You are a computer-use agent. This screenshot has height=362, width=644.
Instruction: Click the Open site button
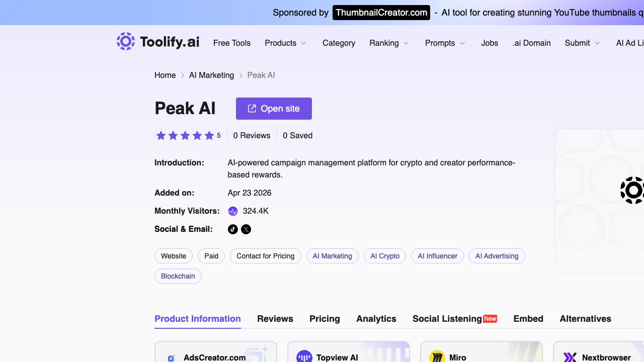tap(274, 109)
